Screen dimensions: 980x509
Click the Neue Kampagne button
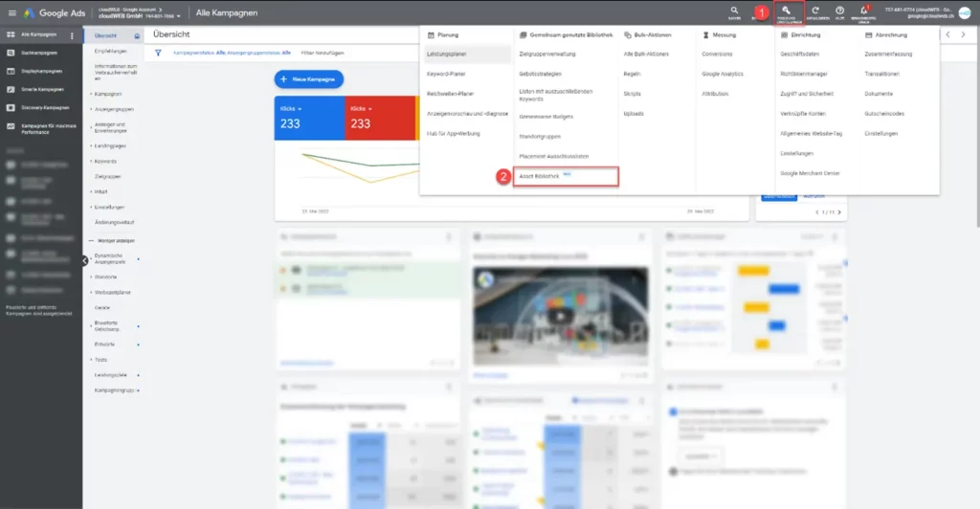tap(309, 79)
